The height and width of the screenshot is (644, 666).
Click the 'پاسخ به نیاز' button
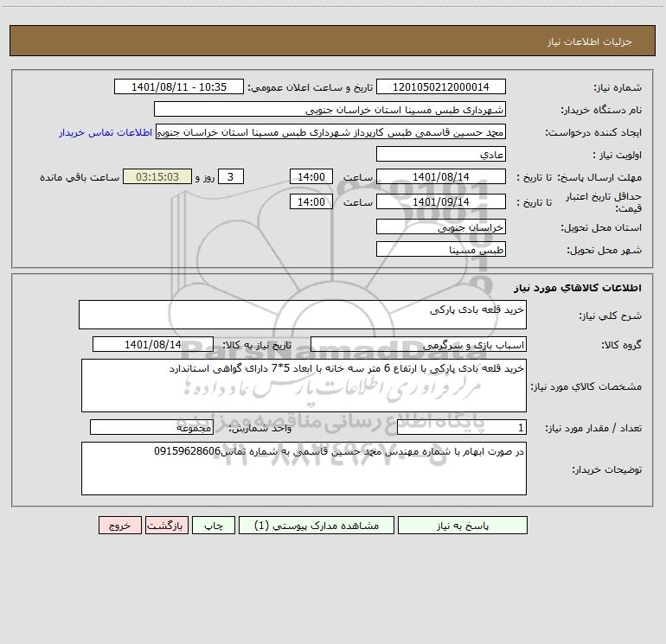coord(463,525)
